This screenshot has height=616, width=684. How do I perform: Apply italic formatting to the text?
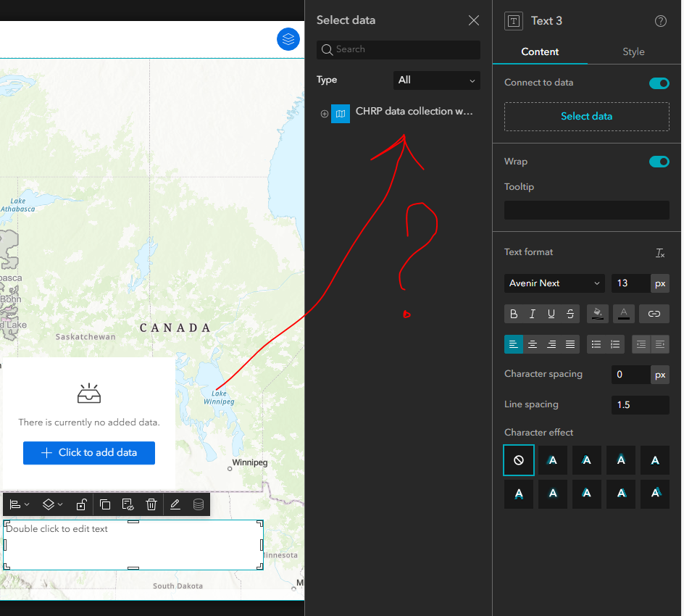point(533,314)
